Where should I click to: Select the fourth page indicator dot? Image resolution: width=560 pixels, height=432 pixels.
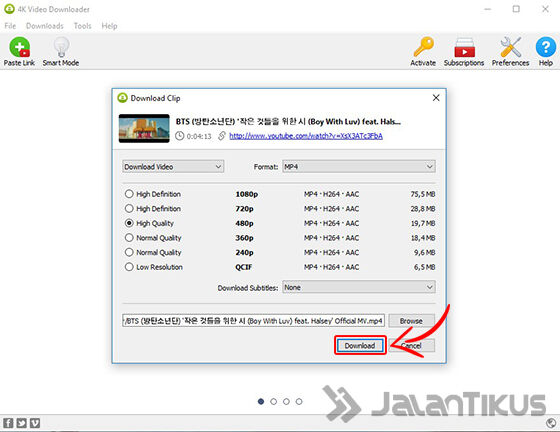click(299, 401)
